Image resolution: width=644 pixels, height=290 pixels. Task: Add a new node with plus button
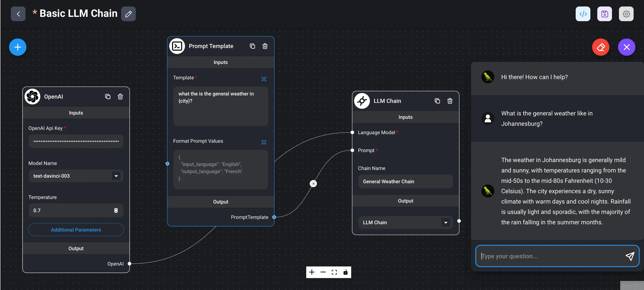click(x=18, y=47)
